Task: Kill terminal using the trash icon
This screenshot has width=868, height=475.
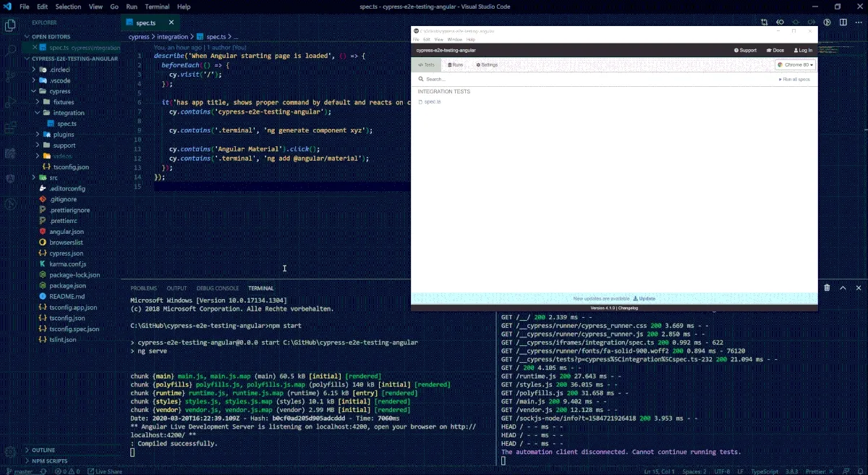Action: [x=827, y=288]
